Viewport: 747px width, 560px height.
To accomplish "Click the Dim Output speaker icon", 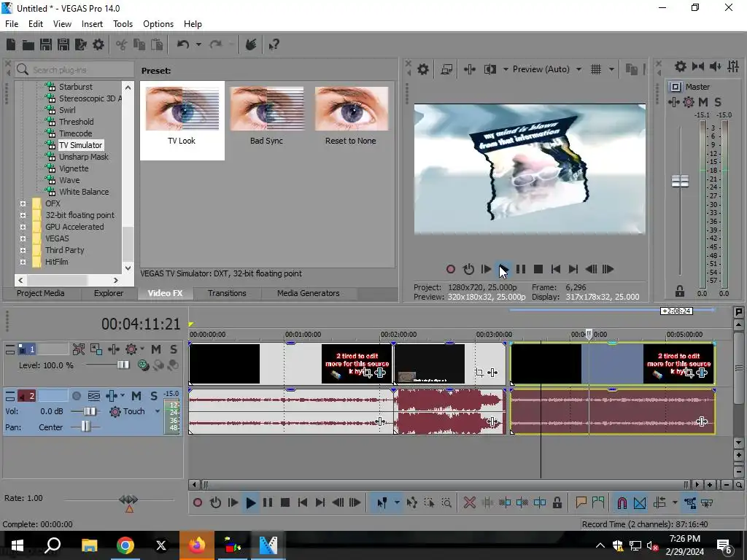I will point(715,66).
